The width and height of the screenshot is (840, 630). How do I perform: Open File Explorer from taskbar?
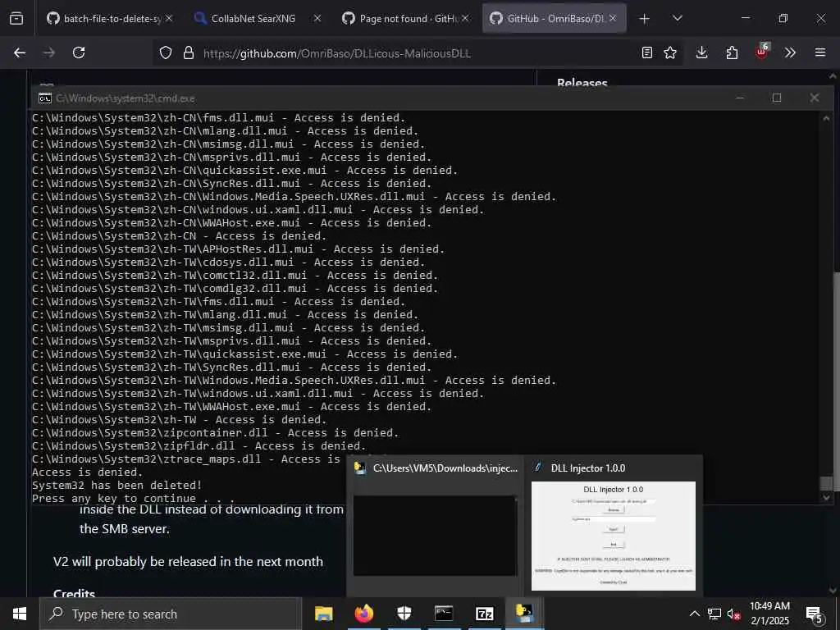323,614
